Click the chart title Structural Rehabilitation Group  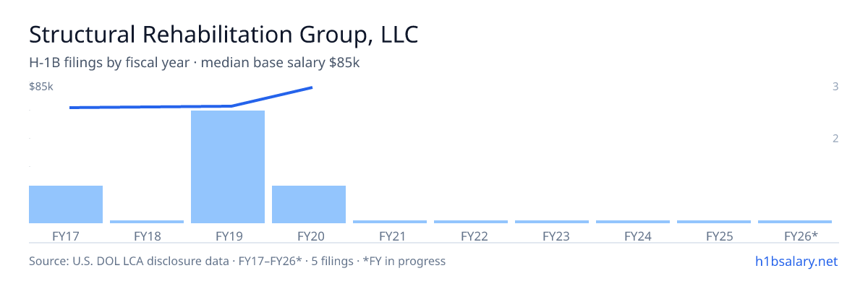[x=224, y=35]
